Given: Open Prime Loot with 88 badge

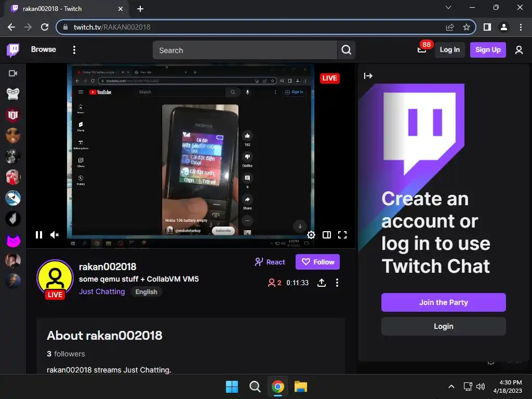Looking at the screenshot, I should tap(422, 49).
